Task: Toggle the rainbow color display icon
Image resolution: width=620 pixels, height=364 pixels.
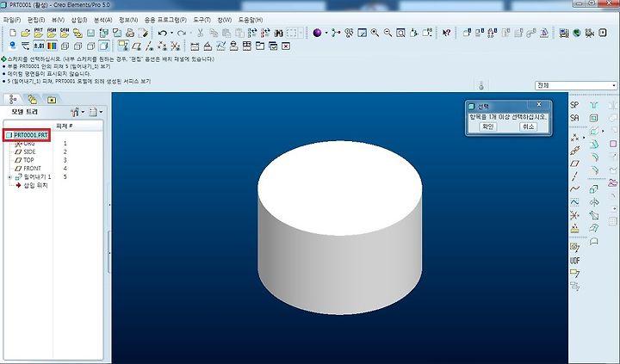Action: [52, 46]
